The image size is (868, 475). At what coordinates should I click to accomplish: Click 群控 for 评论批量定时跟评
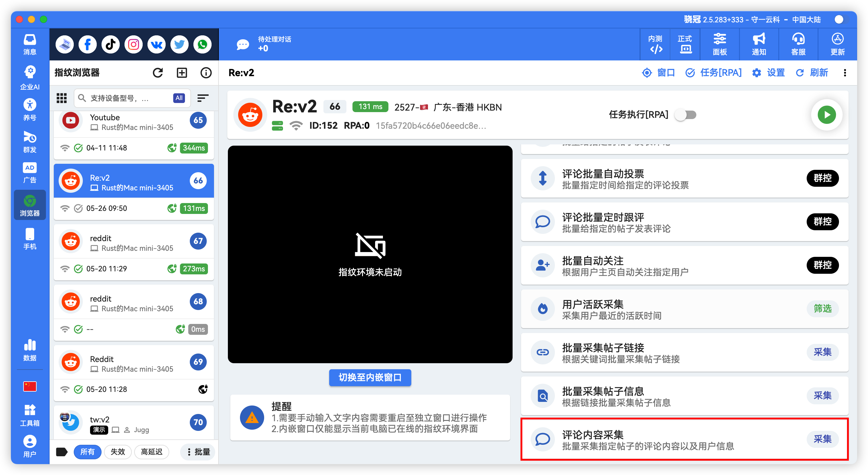tap(822, 221)
